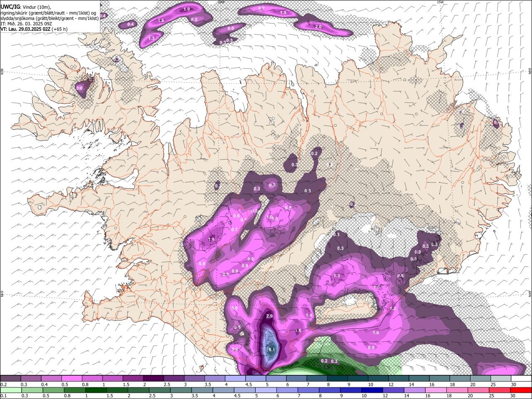The image size is (532, 399).
Task: Click the UWC/IG title text
Action: (10, 7)
